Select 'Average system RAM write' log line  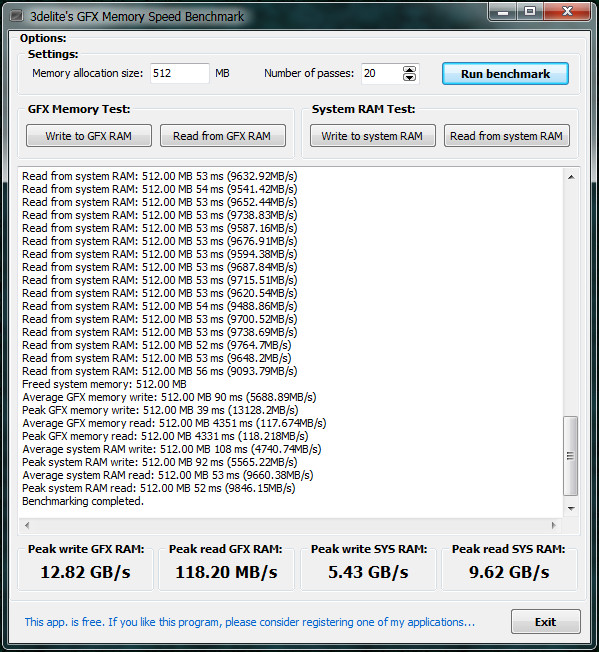(172, 449)
